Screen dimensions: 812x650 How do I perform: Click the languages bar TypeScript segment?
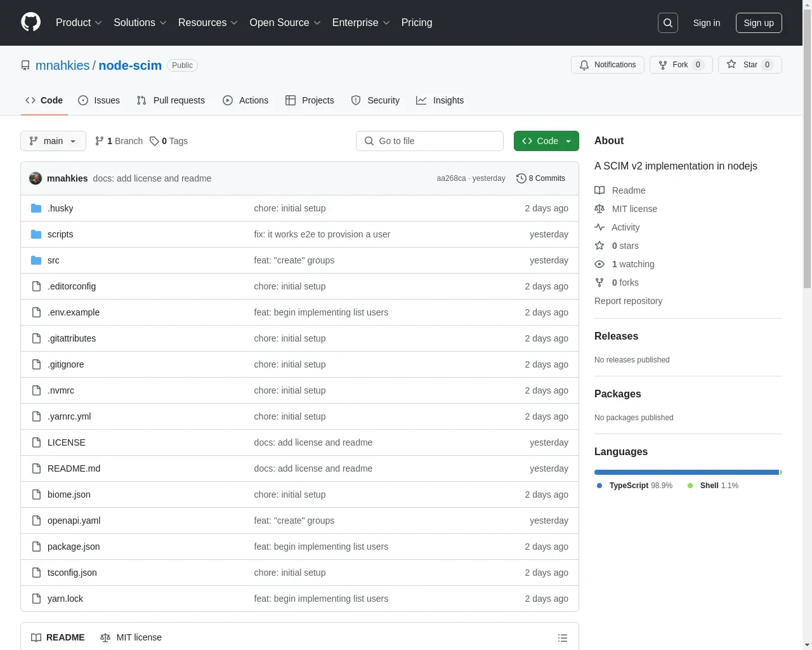686,472
